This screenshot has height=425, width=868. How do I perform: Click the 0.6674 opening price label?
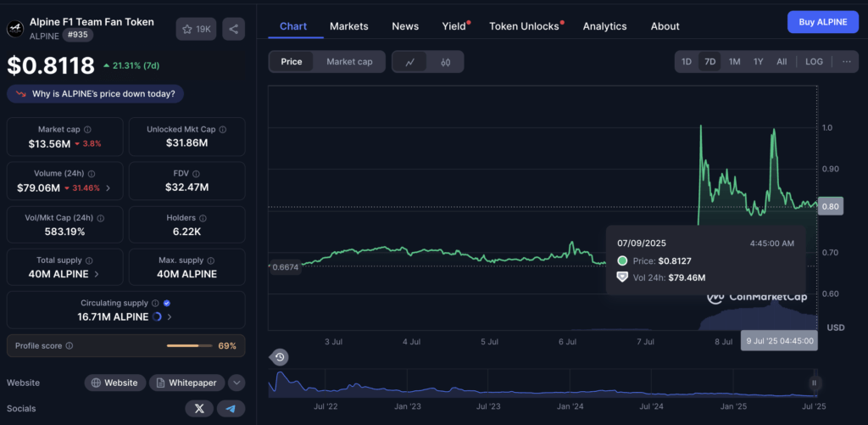pyautogui.click(x=286, y=267)
